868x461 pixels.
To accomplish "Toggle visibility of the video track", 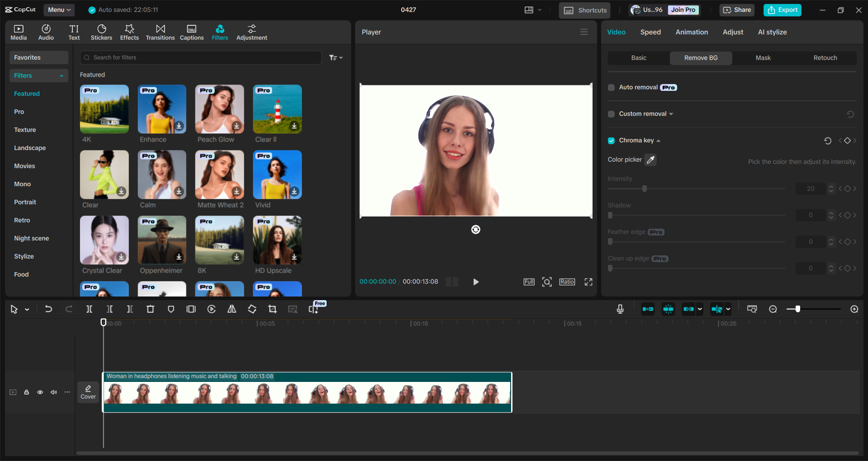I will (x=40, y=392).
